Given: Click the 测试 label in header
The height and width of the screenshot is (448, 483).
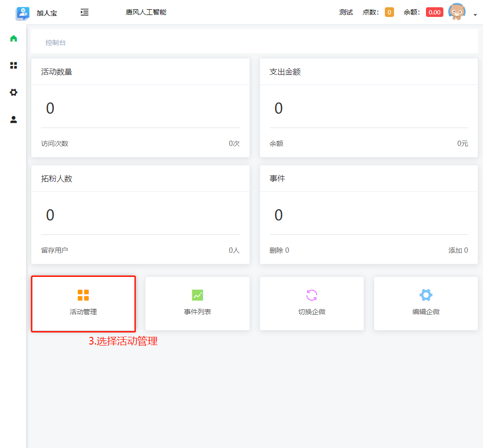Looking at the screenshot, I should point(346,12).
